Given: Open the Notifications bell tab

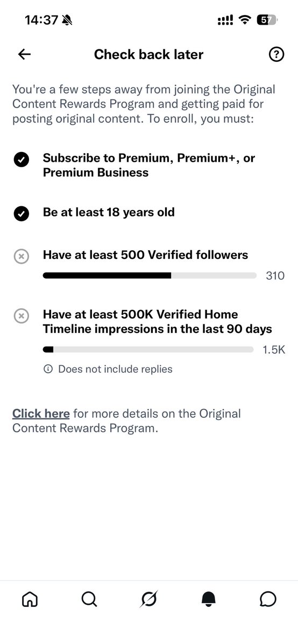Looking at the screenshot, I should click(209, 599).
